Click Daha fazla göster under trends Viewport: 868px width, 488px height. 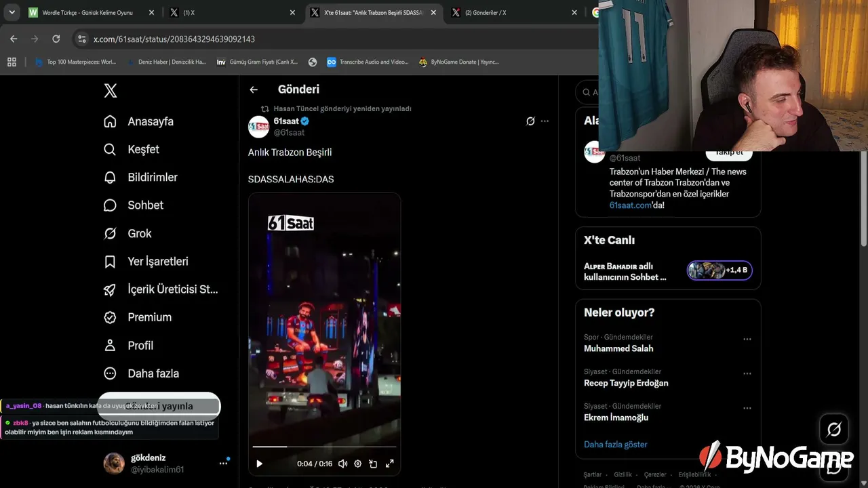pos(616,445)
